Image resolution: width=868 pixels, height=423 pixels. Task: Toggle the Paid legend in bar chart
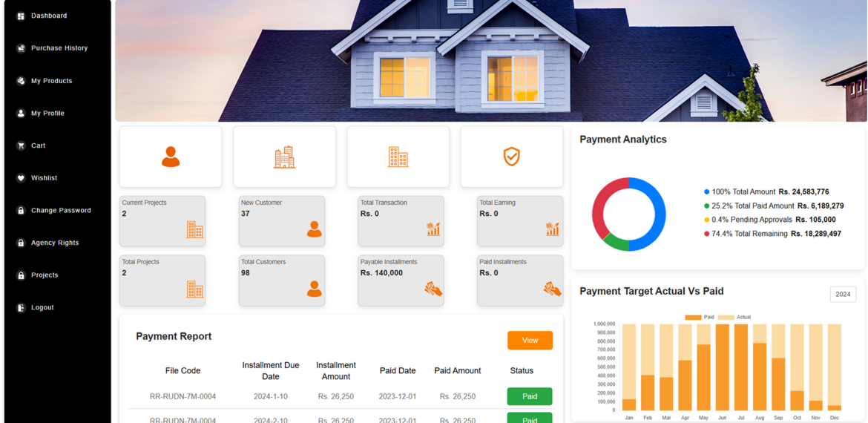point(699,318)
